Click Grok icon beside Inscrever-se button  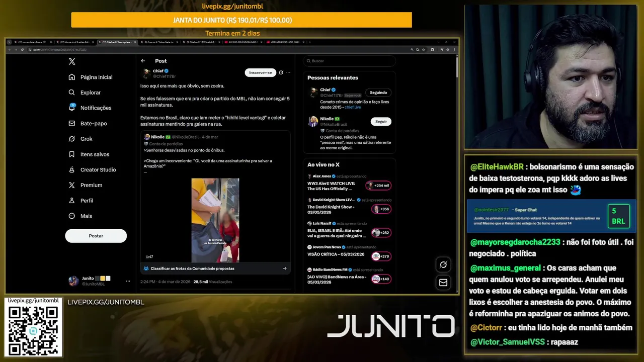point(281,72)
